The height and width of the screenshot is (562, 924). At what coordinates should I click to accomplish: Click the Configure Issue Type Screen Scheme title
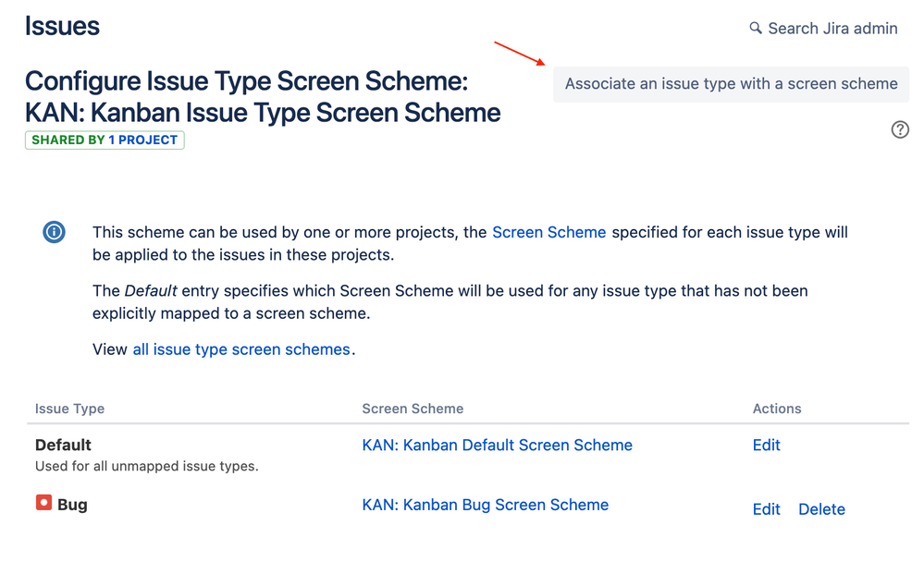(x=263, y=97)
